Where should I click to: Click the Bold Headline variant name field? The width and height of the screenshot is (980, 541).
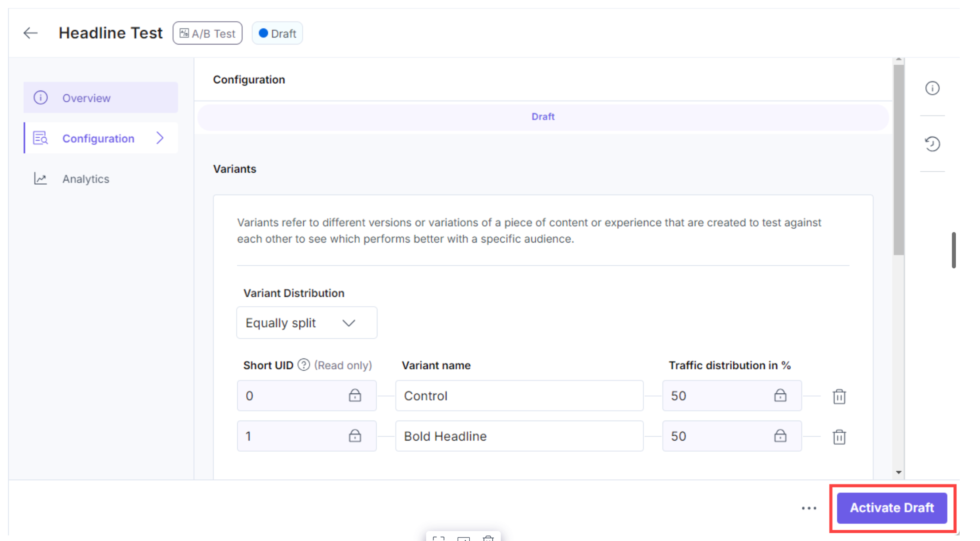[x=519, y=436]
